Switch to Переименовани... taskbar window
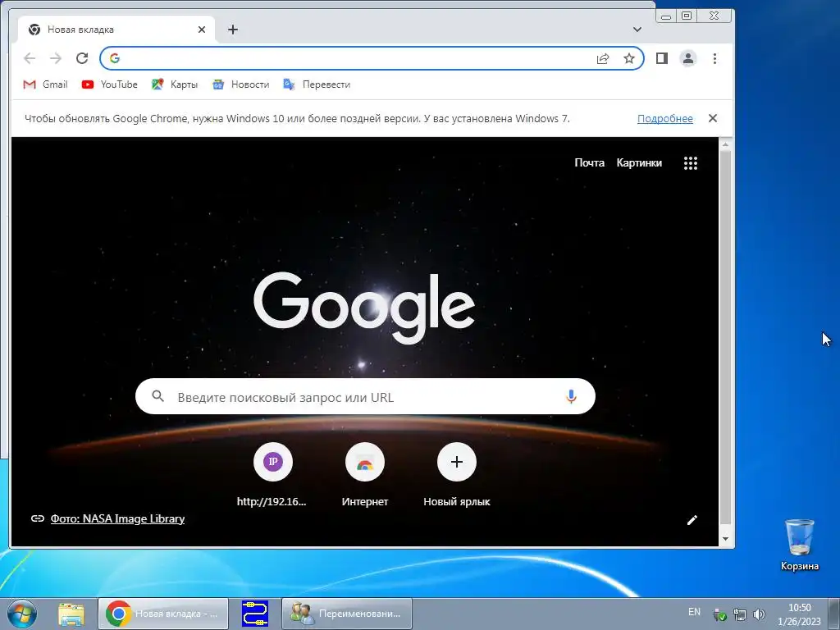Image resolution: width=840 pixels, height=630 pixels. tap(347, 614)
